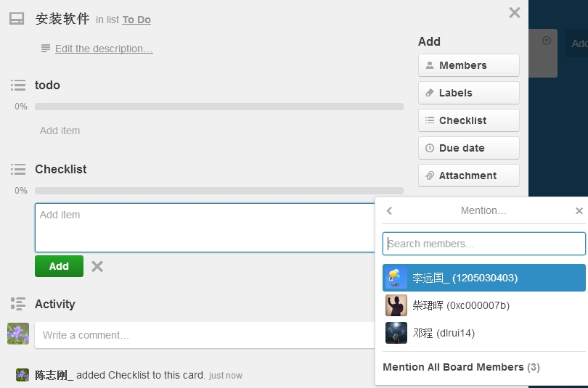Open the To Do list link

136,20
